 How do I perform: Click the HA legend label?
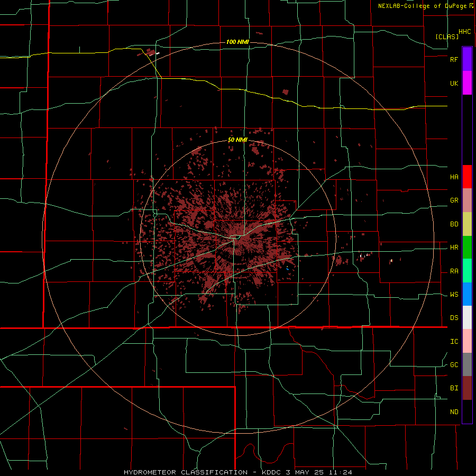pos(454,177)
